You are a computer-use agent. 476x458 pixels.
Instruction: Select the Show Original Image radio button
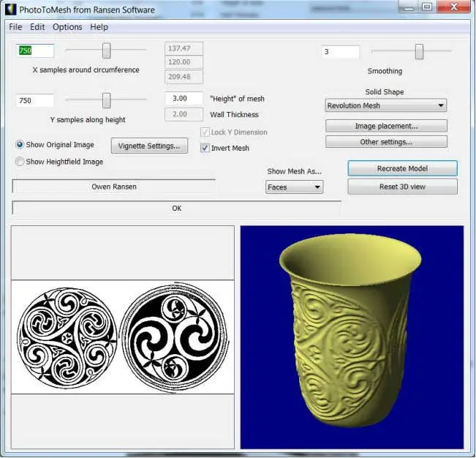[x=20, y=145]
